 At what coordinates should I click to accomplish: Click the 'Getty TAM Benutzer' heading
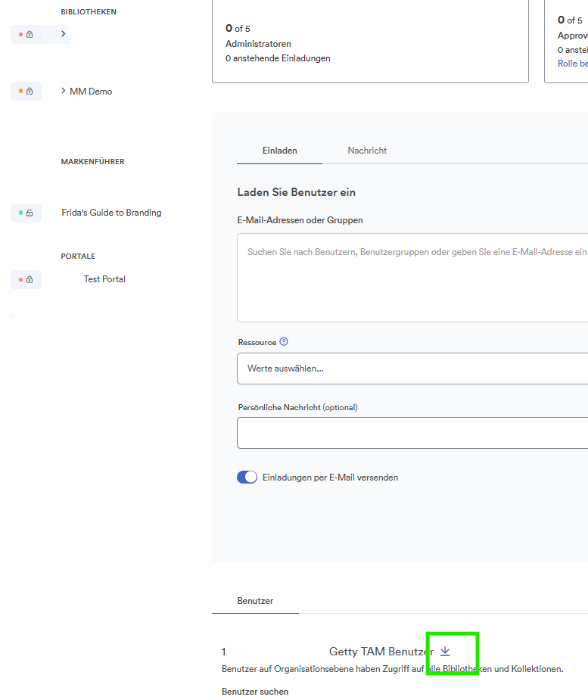tap(381, 652)
